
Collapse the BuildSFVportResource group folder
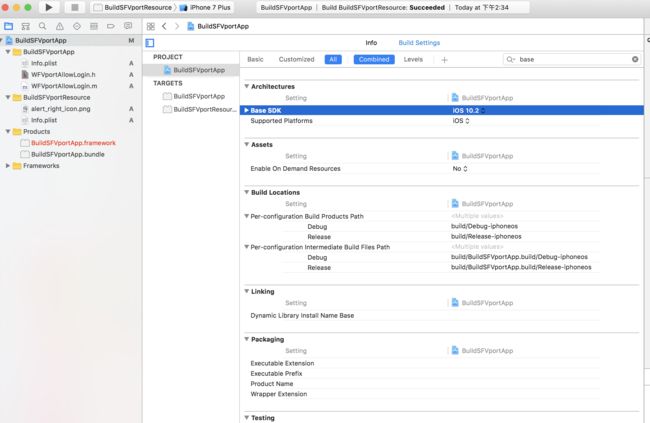click(8, 97)
